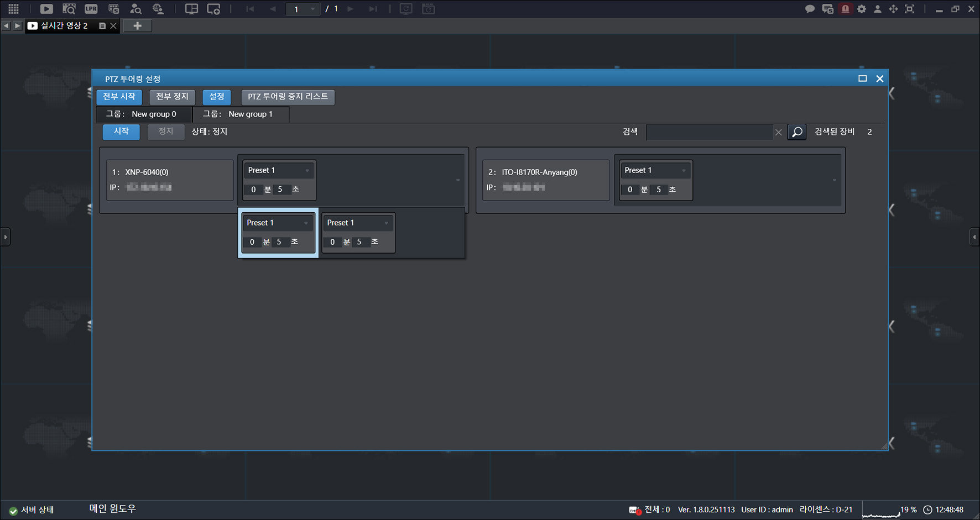The width and height of the screenshot is (980, 520).
Task: Open the split monitor layout icon
Action: point(191,9)
